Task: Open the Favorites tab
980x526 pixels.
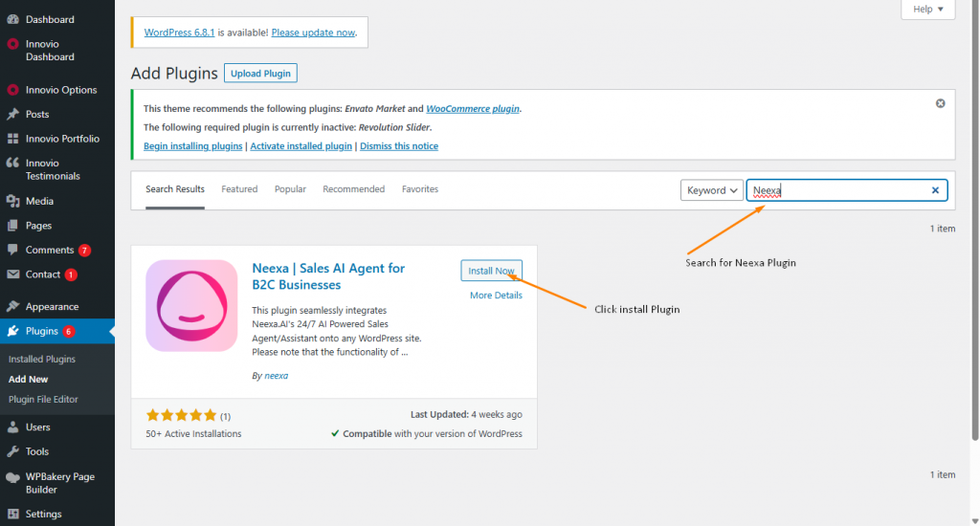Action: [420, 189]
